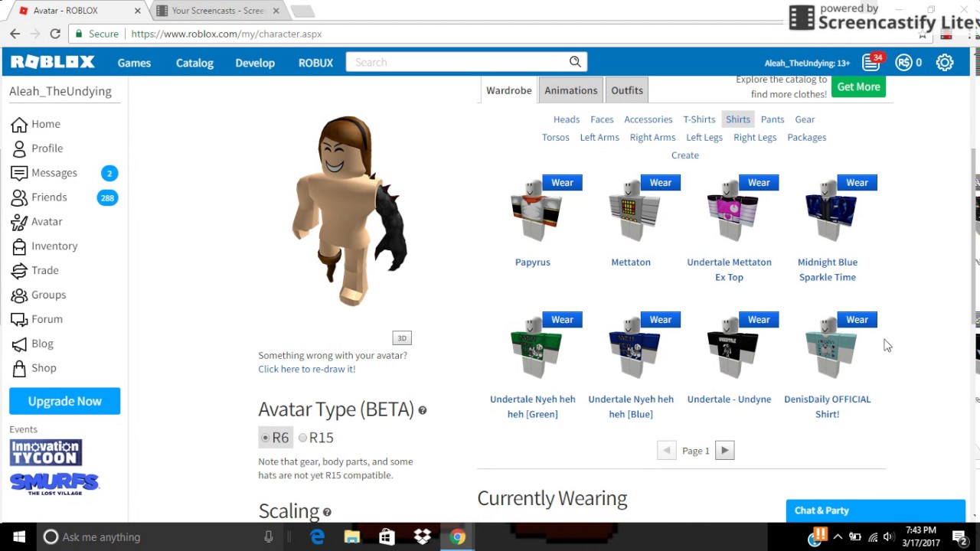
Task: Open Microsoft Edge from the taskbar
Action: (x=317, y=536)
